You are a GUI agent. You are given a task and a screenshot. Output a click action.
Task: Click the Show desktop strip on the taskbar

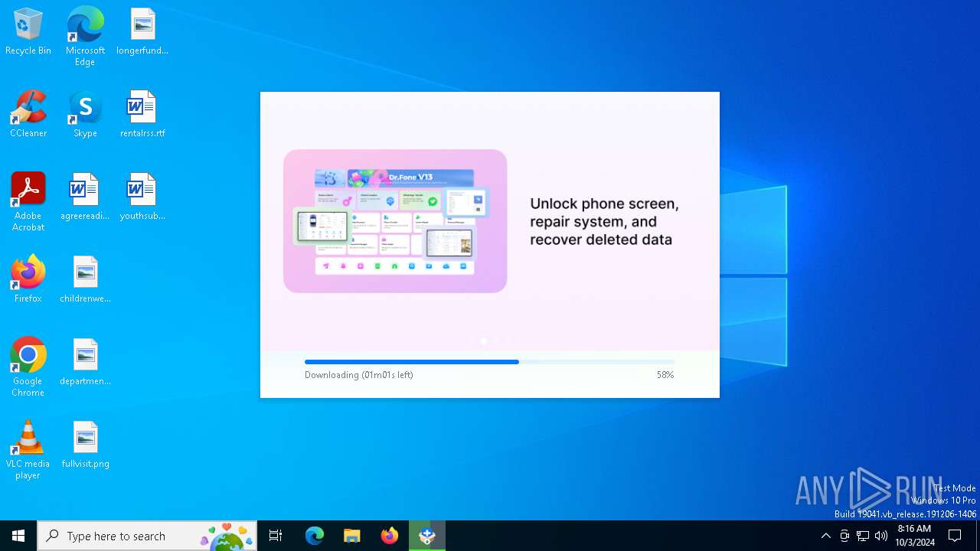pyautogui.click(x=978, y=536)
